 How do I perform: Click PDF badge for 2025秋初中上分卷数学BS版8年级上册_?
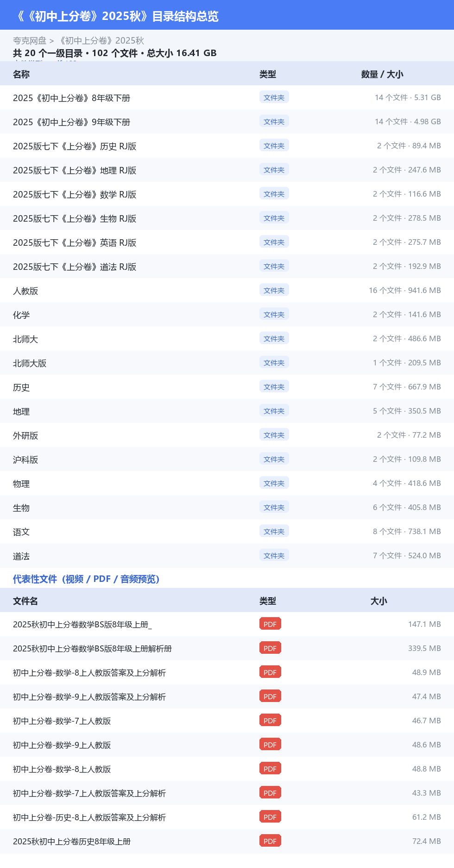[x=270, y=624]
